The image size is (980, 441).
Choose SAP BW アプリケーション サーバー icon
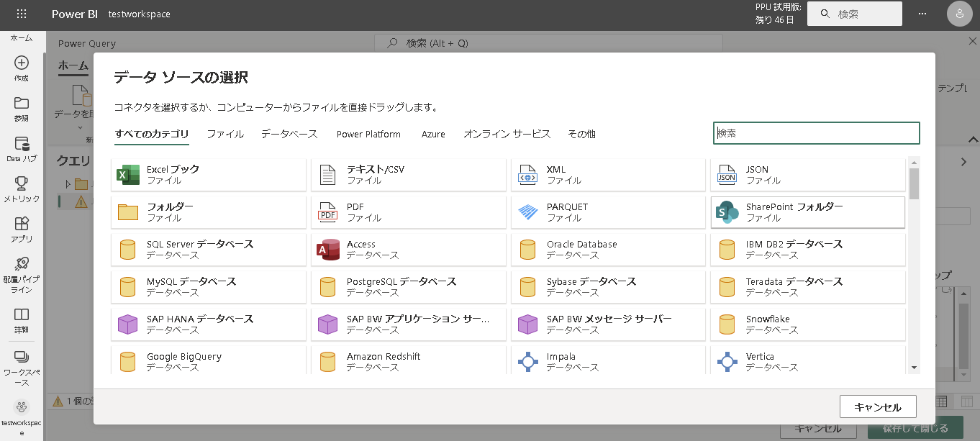(x=327, y=324)
